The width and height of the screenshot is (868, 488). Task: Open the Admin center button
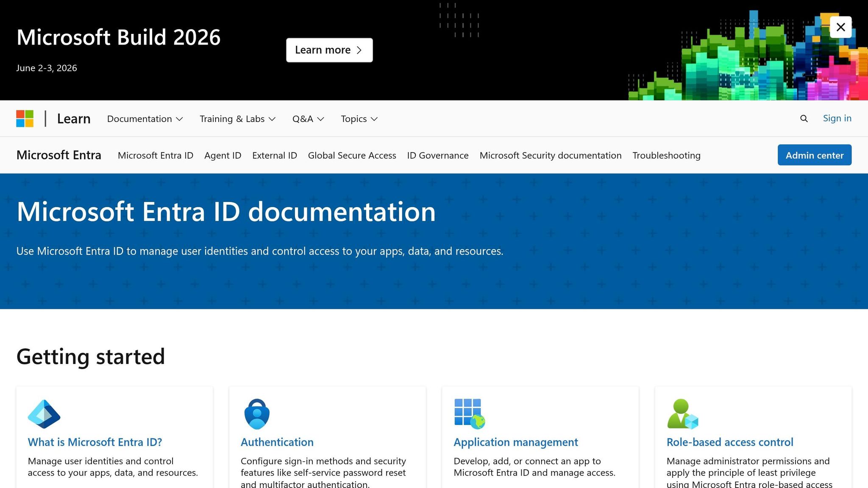(814, 155)
